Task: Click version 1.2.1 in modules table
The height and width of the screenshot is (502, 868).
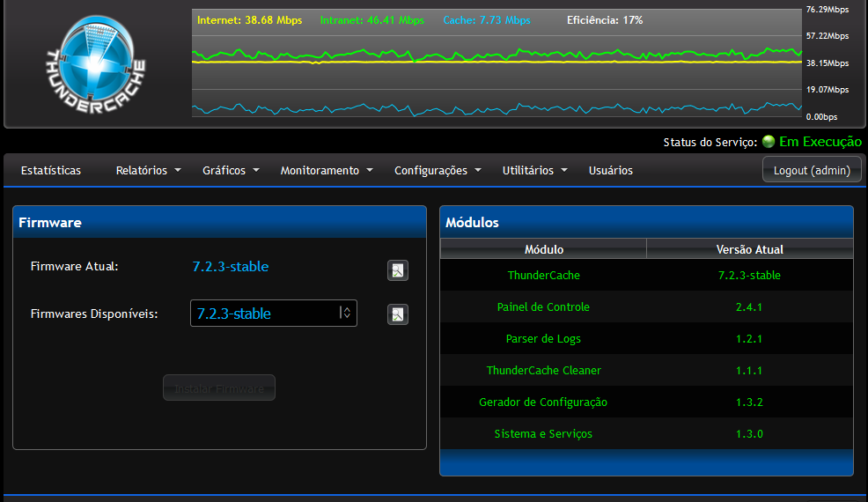Action: [749, 338]
